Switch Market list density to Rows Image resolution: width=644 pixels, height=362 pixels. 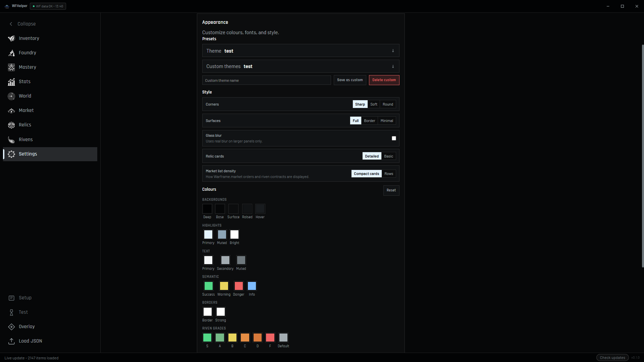389,174
